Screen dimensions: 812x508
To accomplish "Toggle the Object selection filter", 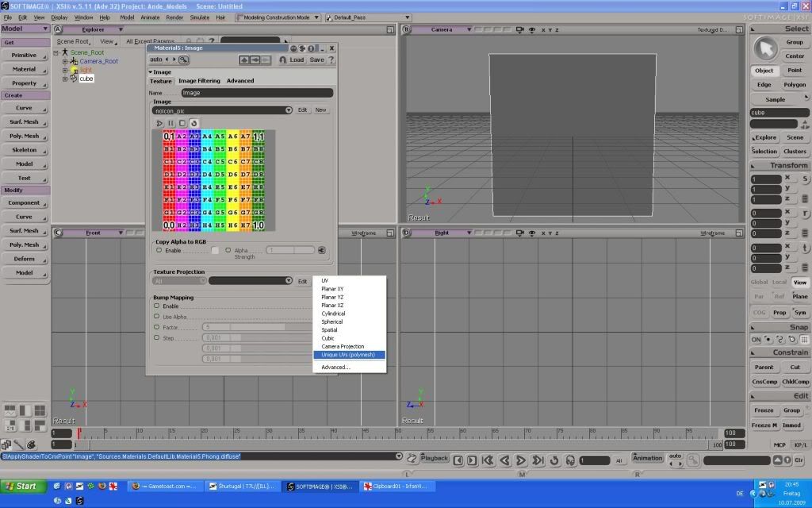I will click(764, 71).
